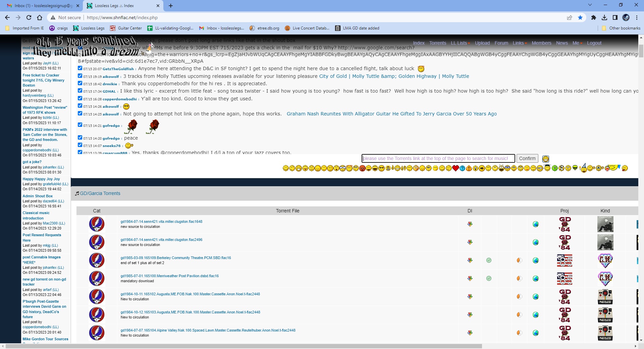
Task: Open the gd1985-07-01 Merriweather Post Pavilion torrent
Action: coord(169,276)
